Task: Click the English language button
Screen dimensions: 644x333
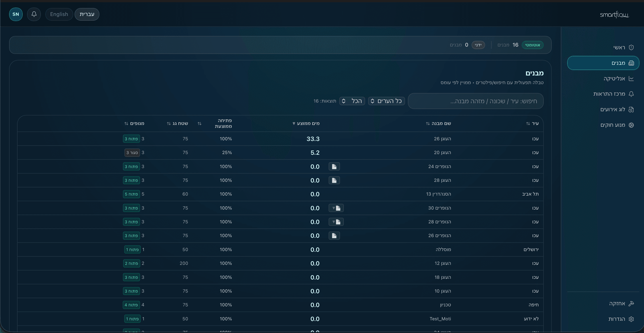Action: click(x=59, y=14)
